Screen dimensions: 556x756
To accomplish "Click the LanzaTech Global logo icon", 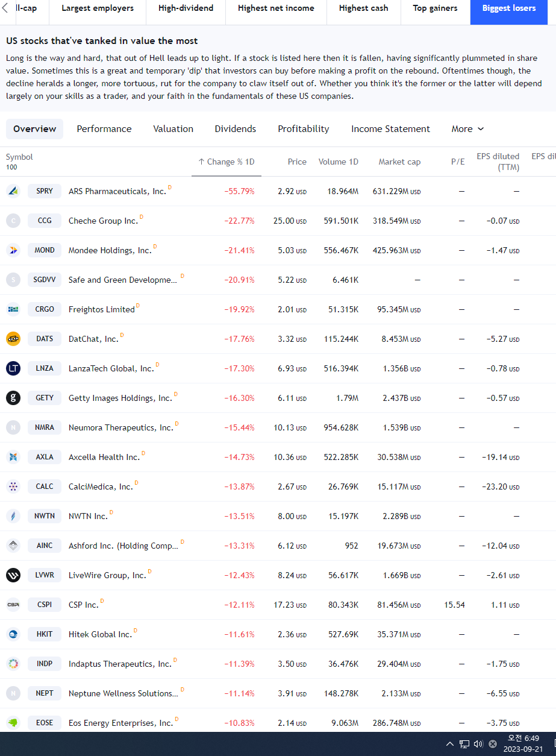I will coord(13,368).
